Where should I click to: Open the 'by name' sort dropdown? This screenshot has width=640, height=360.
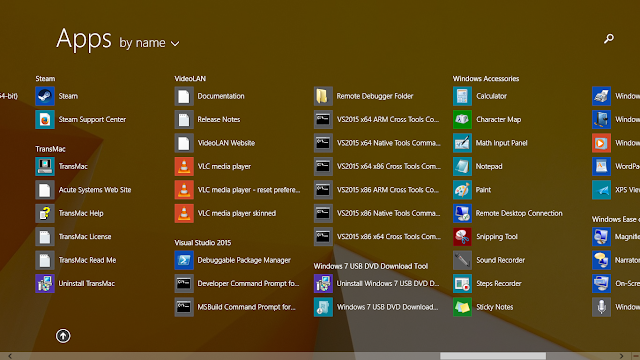[x=149, y=43]
